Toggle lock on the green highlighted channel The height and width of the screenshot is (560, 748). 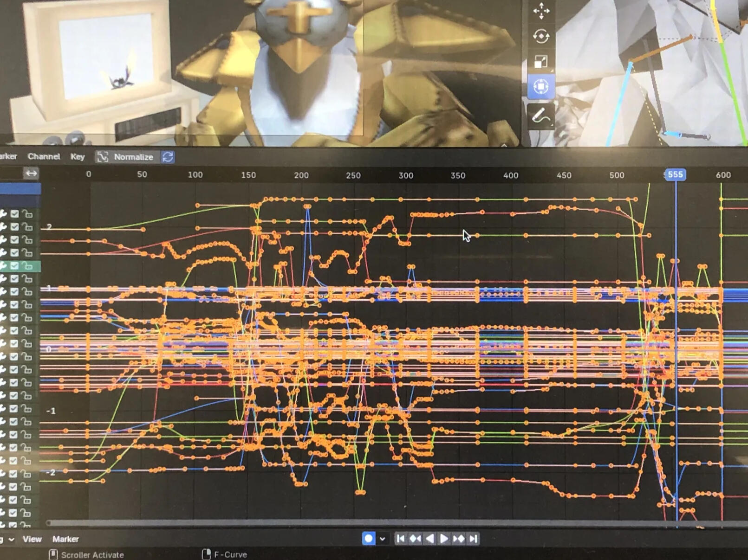28,266
